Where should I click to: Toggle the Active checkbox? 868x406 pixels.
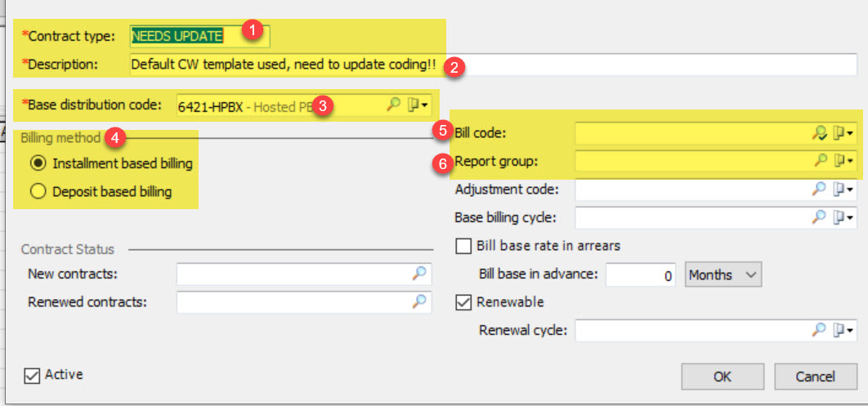[x=32, y=375]
